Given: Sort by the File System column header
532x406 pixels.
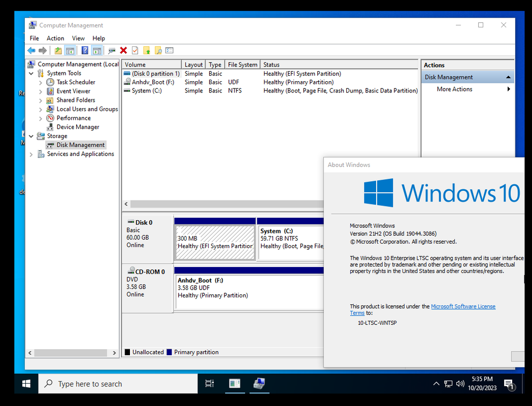Looking at the screenshot, I should point(243,64).
